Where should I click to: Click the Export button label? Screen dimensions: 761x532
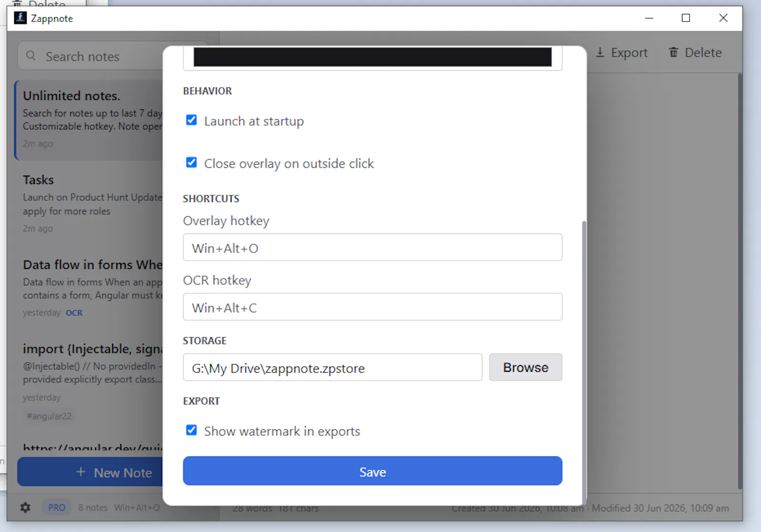(629, 52)
